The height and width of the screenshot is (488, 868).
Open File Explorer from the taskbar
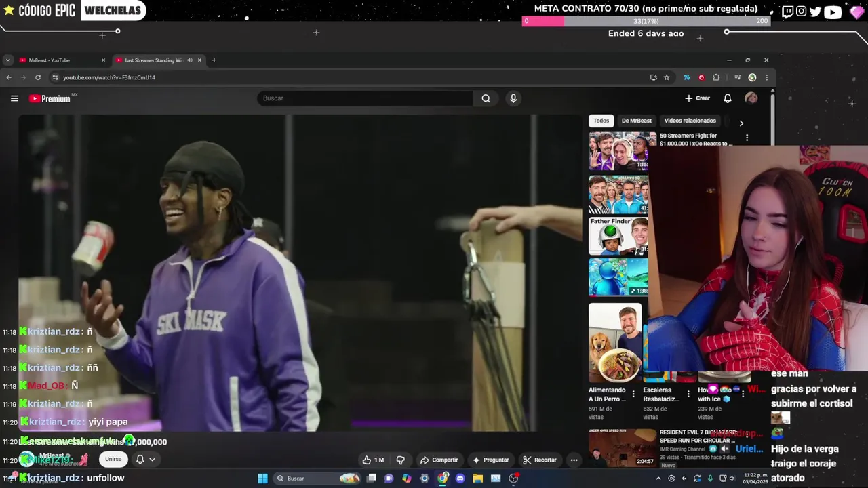click(x=478, y=479)
